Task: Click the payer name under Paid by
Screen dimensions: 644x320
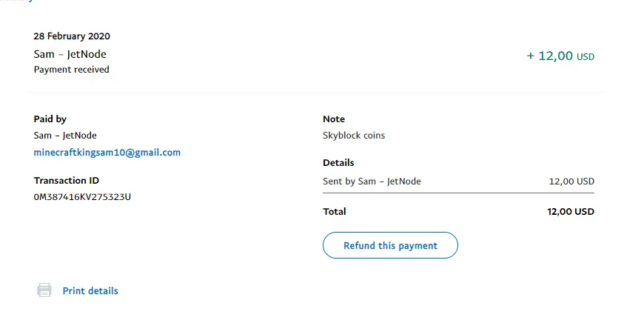Action: click(x=65, y=136)
